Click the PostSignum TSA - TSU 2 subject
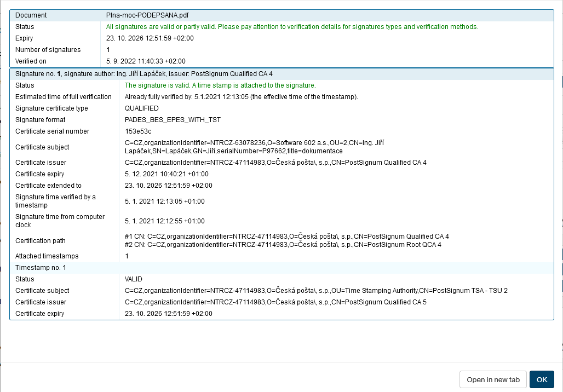 [316, 291]
